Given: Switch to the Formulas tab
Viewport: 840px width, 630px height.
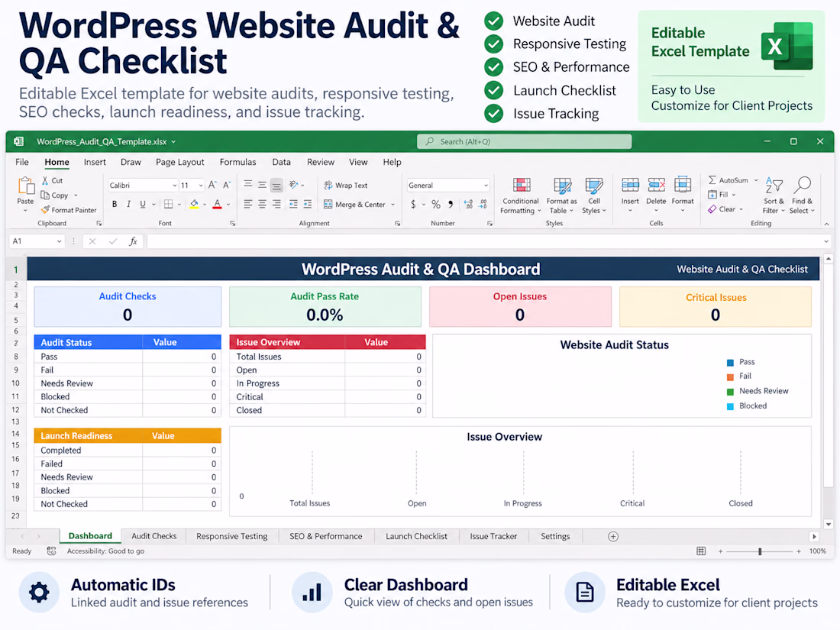Looking at the screenshot, I should point(237,162).
